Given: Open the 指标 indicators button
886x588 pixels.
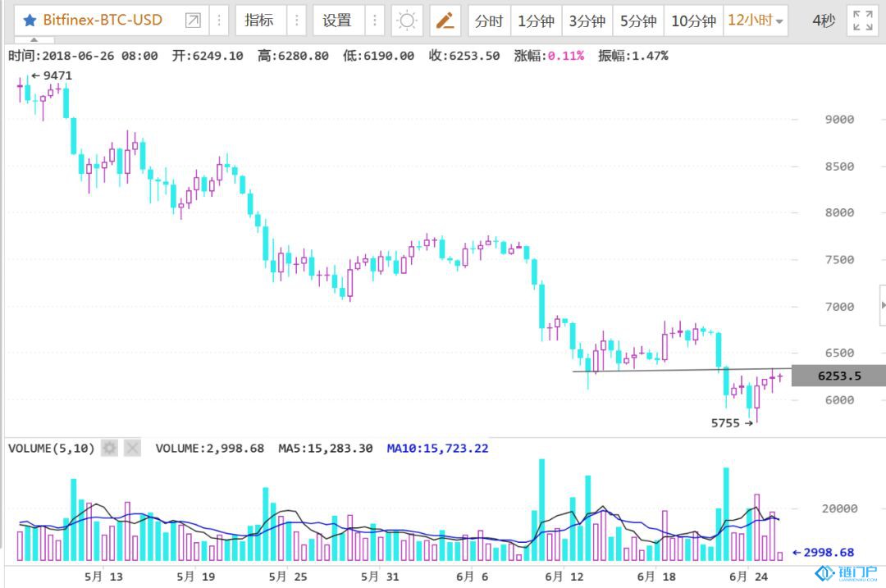Looking at the screenshot, I should 259,21.
